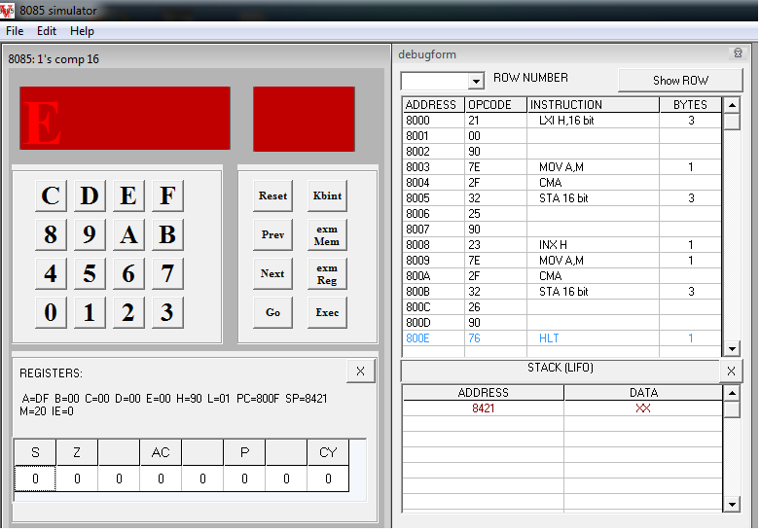Viewport: 760px width, 532px height.
Task: Click key 4 on the keypad
Action: pos(51,273)
